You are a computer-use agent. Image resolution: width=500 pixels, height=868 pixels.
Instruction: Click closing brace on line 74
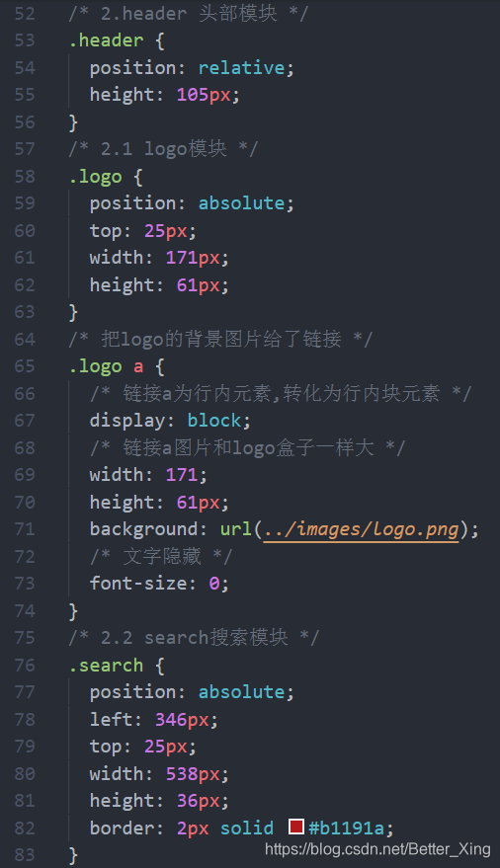coord(73,611)
